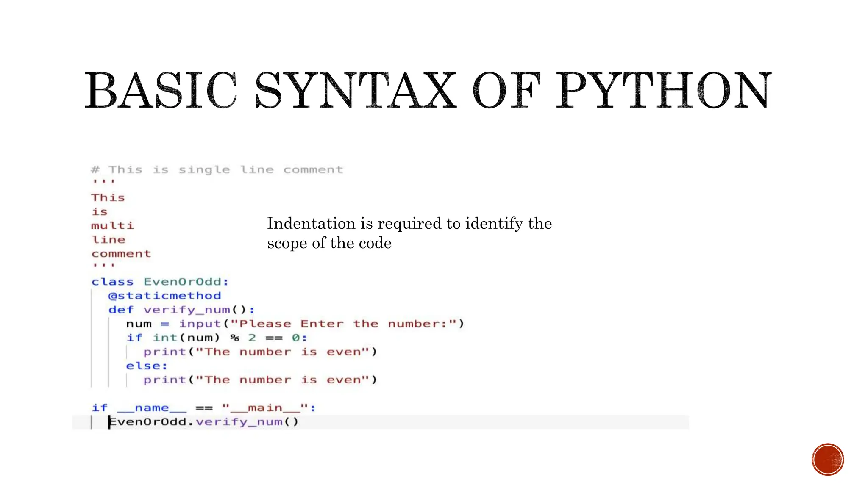The height and width of the screenshot is (488, 868).
Task: Click 'scope of the code' text line
Action: pyautogui.click(x=329, y=243)
